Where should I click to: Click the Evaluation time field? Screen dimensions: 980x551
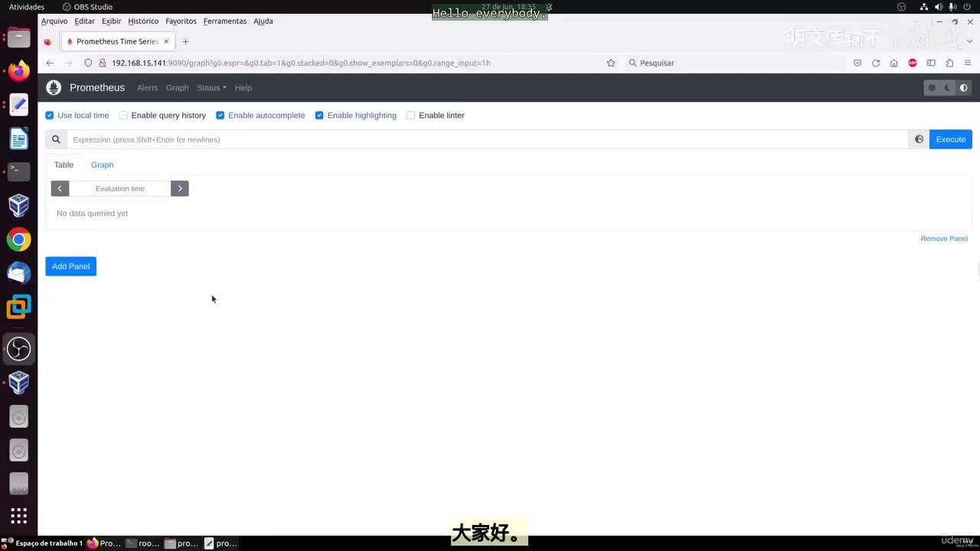tap(120, 188)
